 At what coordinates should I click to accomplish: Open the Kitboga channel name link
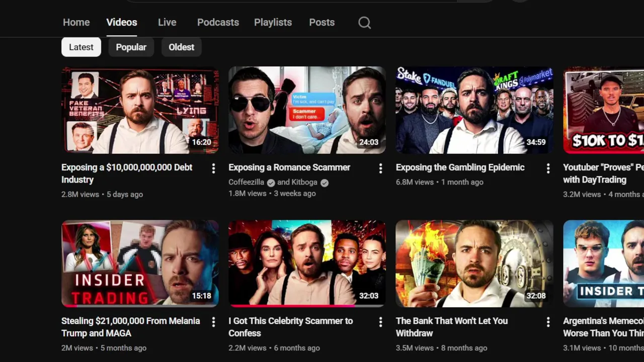tap(305, 182)
